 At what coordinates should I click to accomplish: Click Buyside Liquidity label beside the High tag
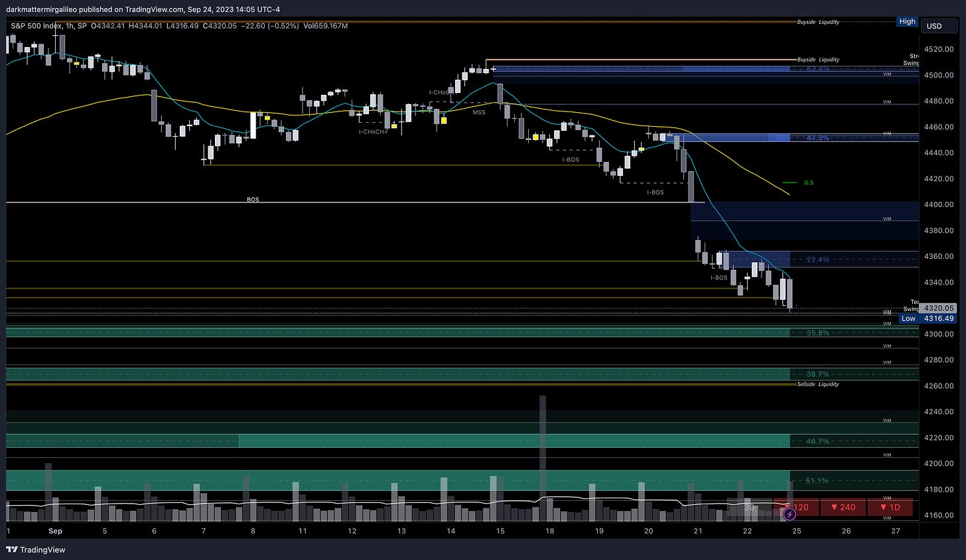tap(818, 22)
